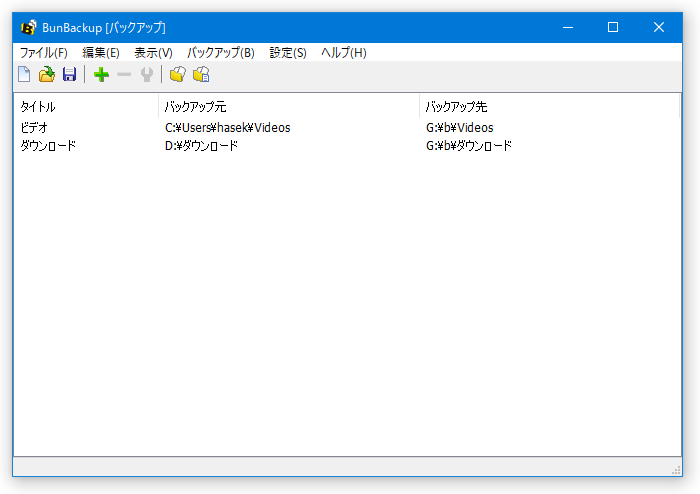Viewport: 700px width, 494px height.
Task: Open the ヘルプ(H) menu
Action: (x=344, y=53)
